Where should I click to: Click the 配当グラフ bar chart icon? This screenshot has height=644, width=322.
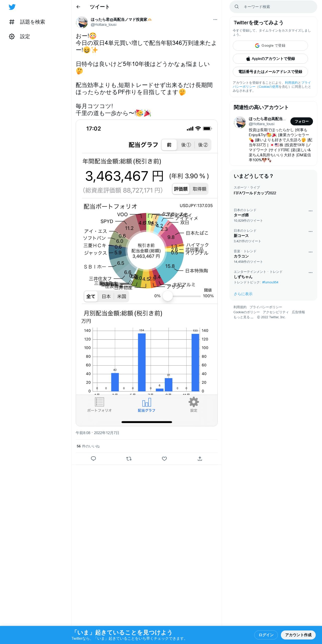[x=147, y=402]
